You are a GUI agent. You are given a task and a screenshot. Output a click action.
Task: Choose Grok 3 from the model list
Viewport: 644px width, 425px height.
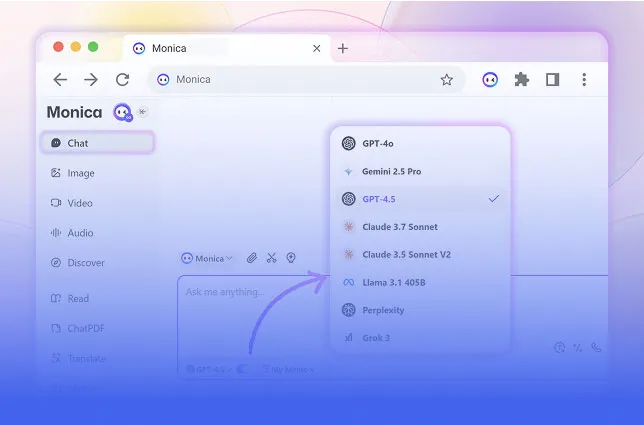click(x=420, y=338)
